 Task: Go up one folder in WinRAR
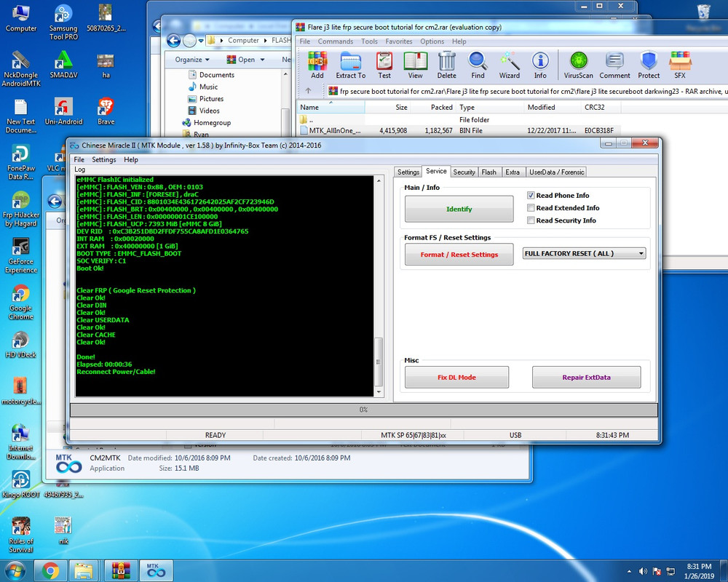coord(308,91)
